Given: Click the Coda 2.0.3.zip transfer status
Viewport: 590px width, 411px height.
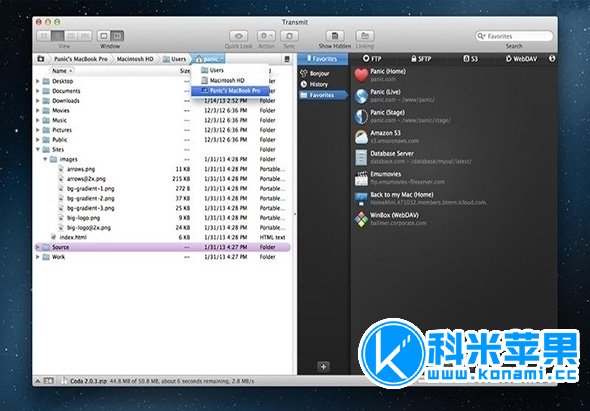Looking at the screenshot, I should click(x=158, y=381).
